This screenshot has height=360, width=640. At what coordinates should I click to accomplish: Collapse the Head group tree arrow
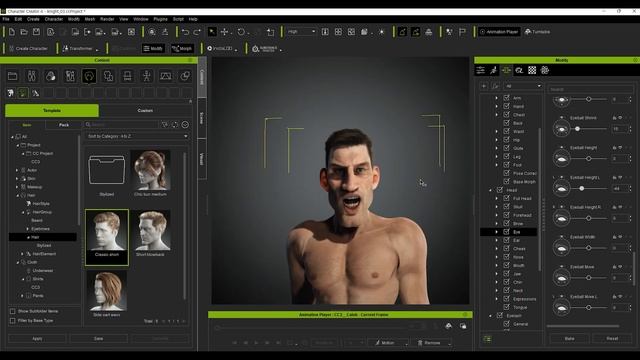point(490,190)
